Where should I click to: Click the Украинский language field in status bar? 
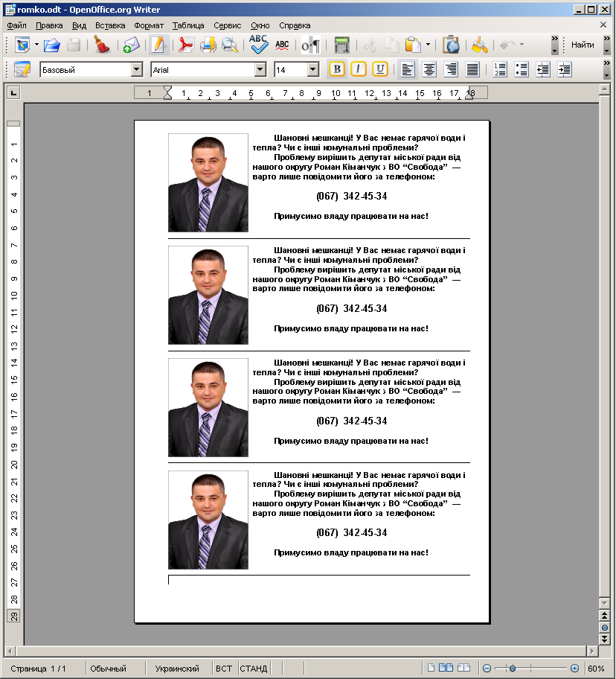(x=177, y=669)
